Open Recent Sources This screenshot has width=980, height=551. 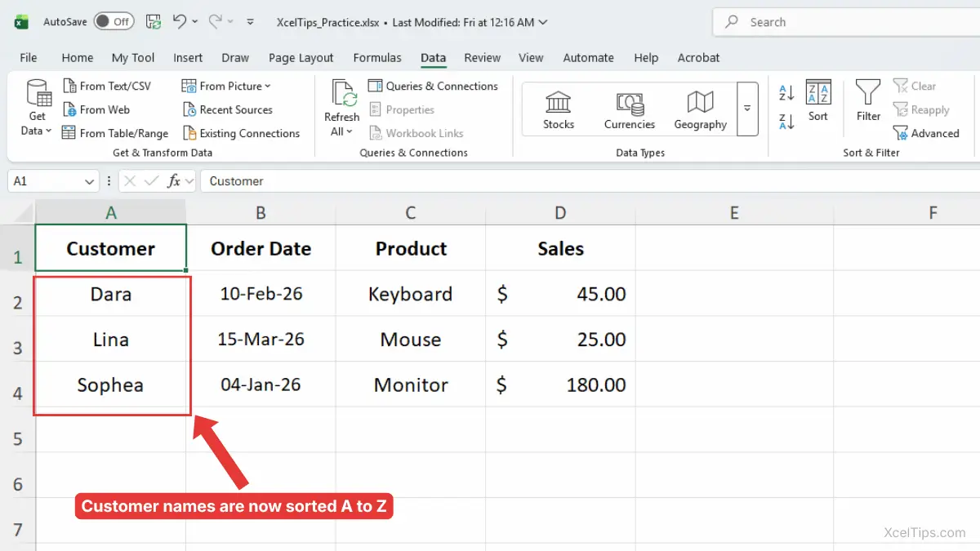click(x=228, y=109)
